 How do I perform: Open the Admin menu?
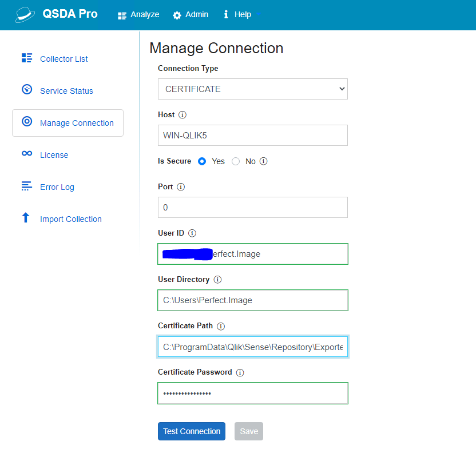(191, 14)
